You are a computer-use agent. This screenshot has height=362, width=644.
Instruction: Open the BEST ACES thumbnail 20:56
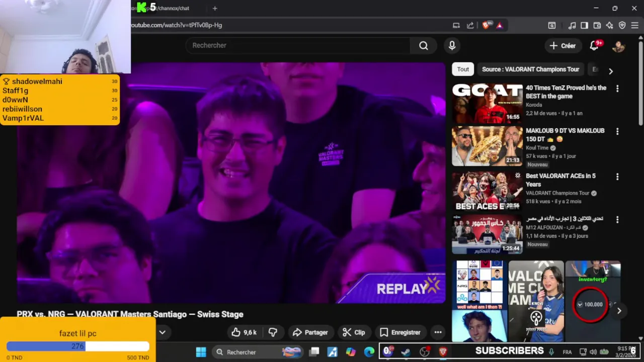click(487, 191)
